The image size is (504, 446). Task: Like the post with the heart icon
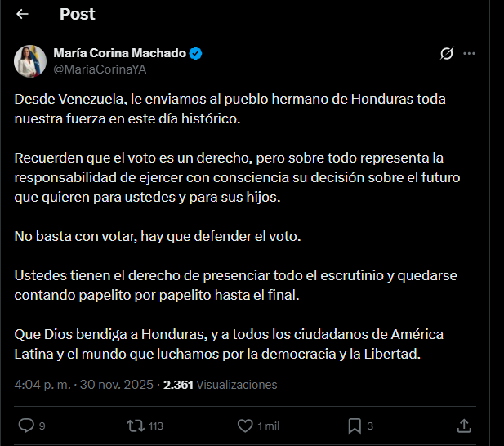pos(244,426)
